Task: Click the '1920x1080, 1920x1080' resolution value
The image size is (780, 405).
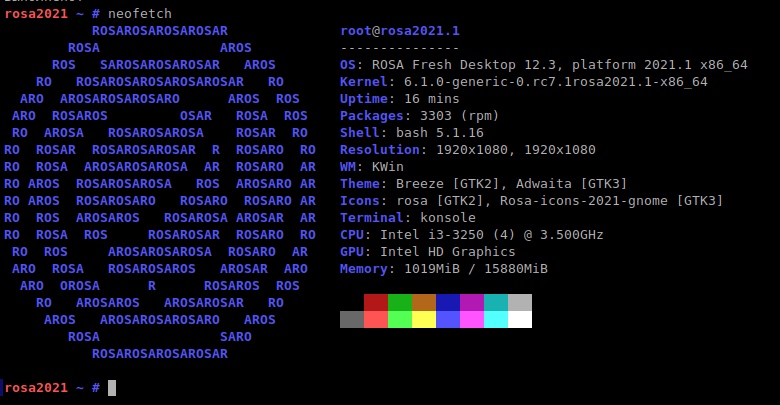Action: pyautogui.click(x=516, y=149)
